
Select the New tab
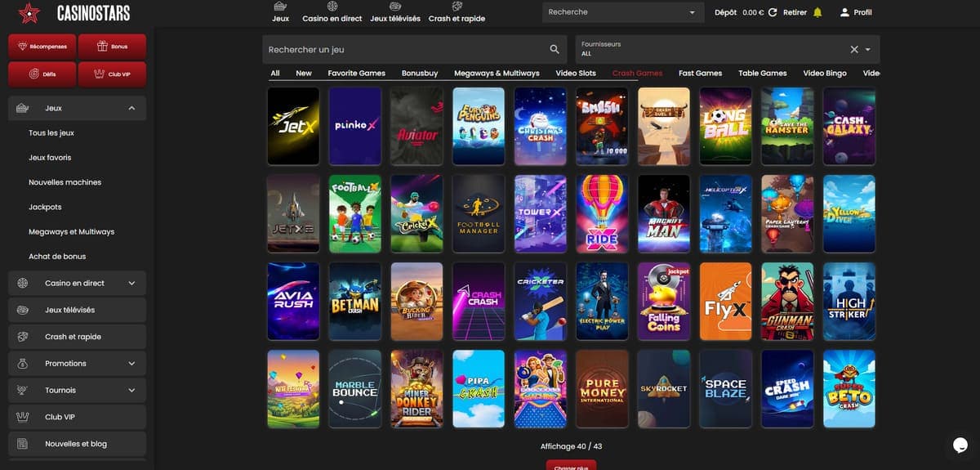pos(304,73)
